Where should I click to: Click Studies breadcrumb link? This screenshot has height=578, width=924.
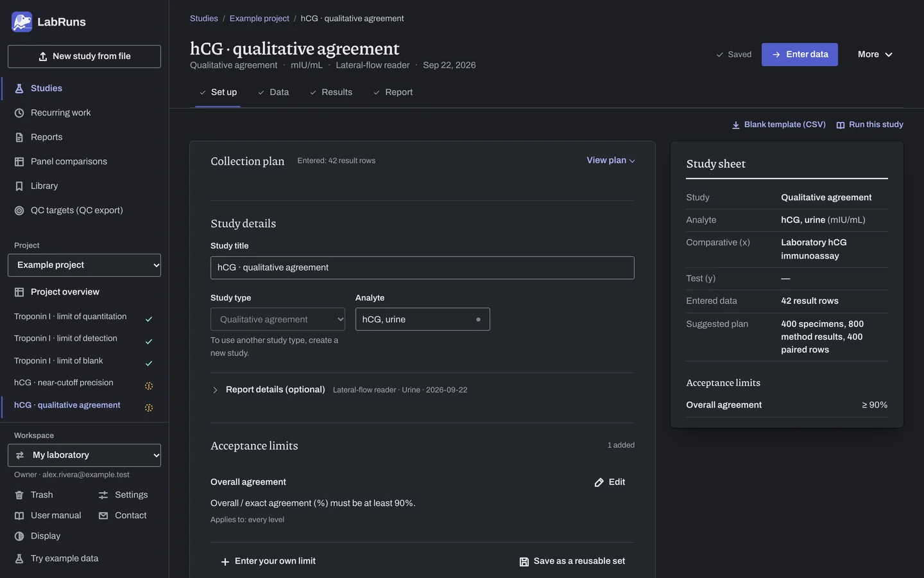click(x=204, y=19)
